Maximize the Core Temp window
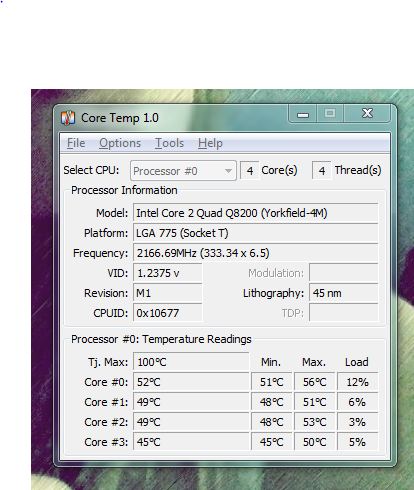 [x=330, y=113]
